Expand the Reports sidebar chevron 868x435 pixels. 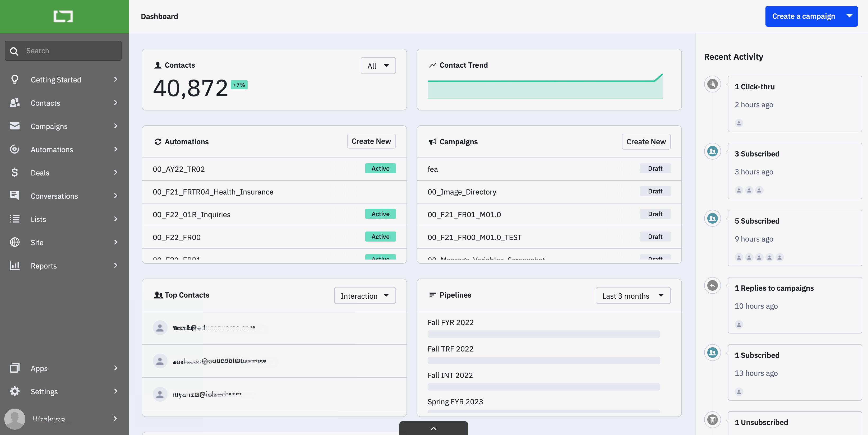click(116, 266)
